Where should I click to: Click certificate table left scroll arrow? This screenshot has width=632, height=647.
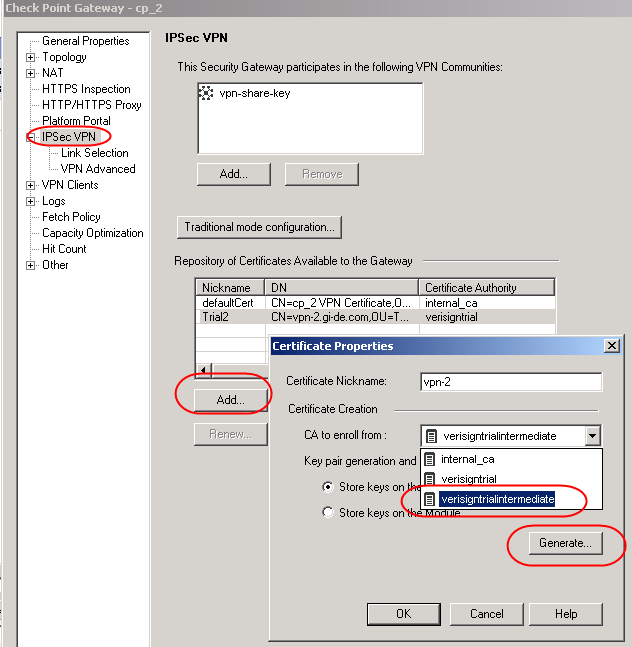click(203, 369)
